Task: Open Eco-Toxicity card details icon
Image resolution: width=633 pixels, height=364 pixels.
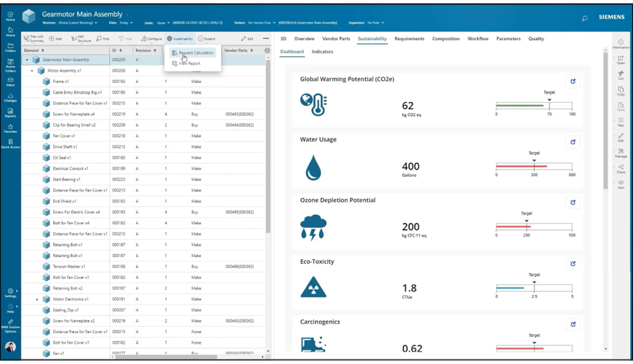Action: 573,263
